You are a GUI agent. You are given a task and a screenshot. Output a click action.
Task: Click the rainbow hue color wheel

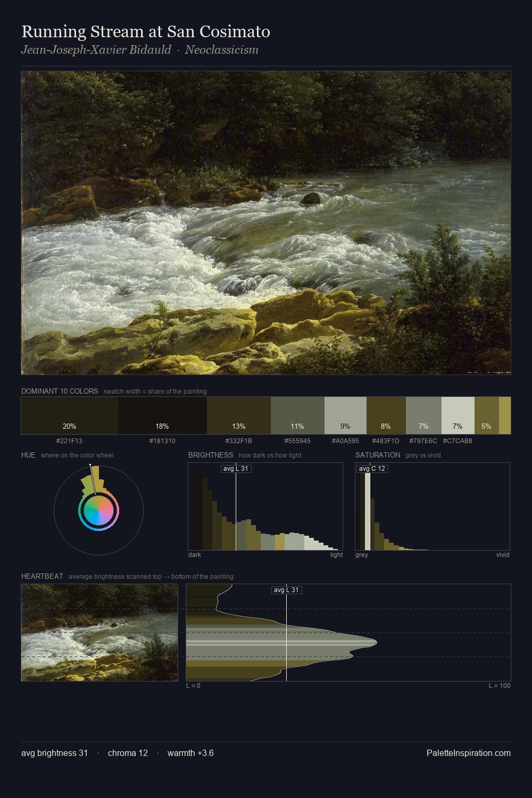[x=98, y=511]
